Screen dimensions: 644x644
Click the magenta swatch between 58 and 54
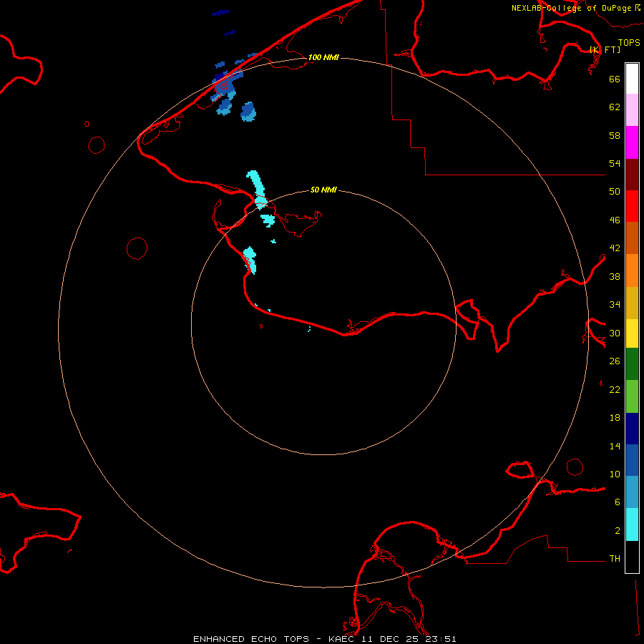click(x=632, y=142)
